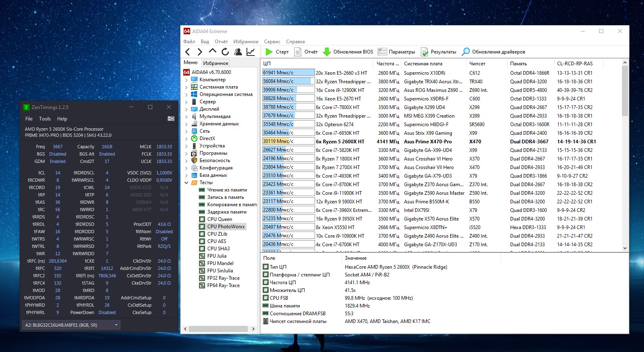Click the Результаты toolbar icon

tap(424, 52)
